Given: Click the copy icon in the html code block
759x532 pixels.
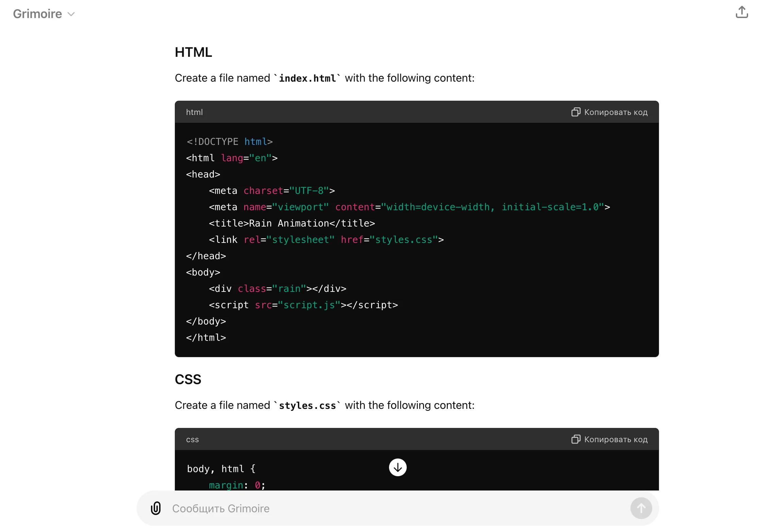Looking at the screenshot, I should tap(575, 112).
